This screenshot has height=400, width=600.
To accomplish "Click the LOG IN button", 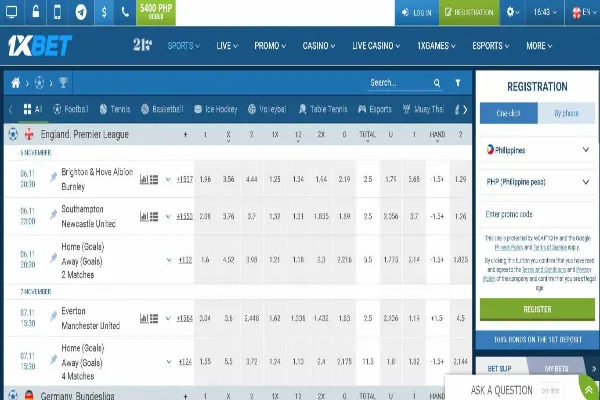I will point(417,12).
